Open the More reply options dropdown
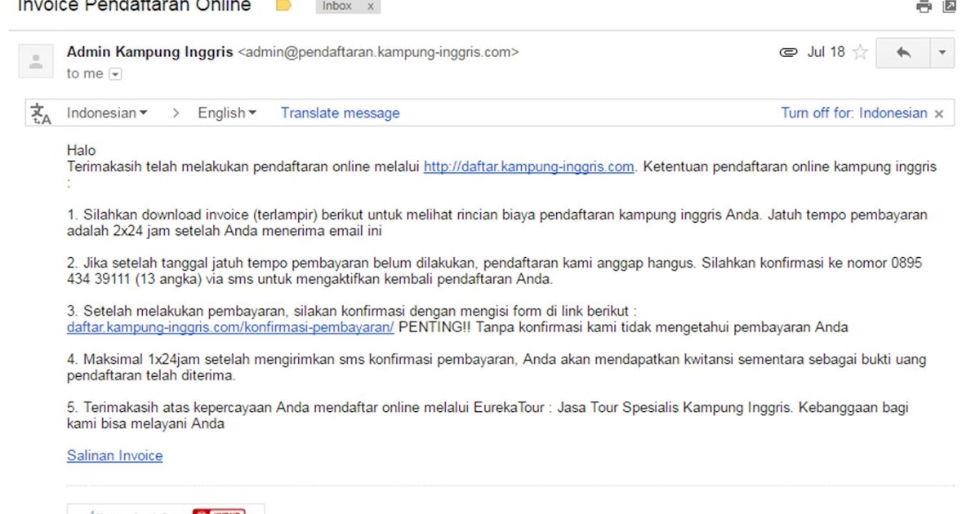The height and width of the screenshot is (514, 980). tap(942, 52)
